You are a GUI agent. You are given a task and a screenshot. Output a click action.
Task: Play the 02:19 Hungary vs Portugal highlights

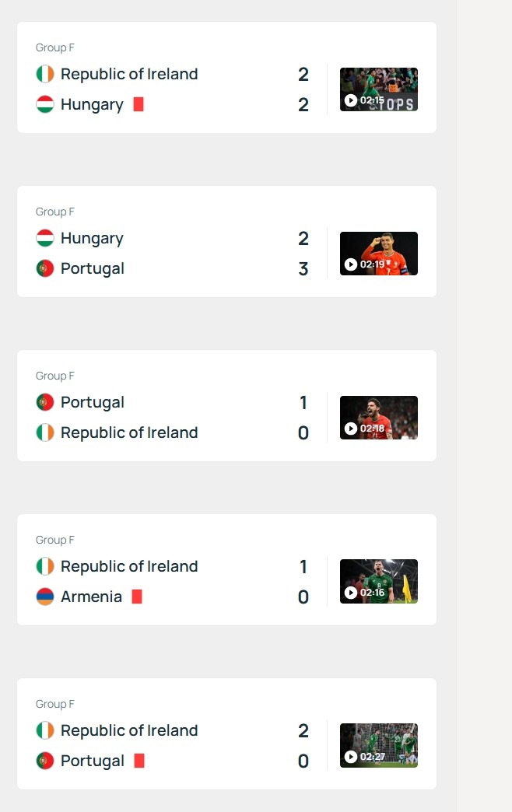click(379, 254)
